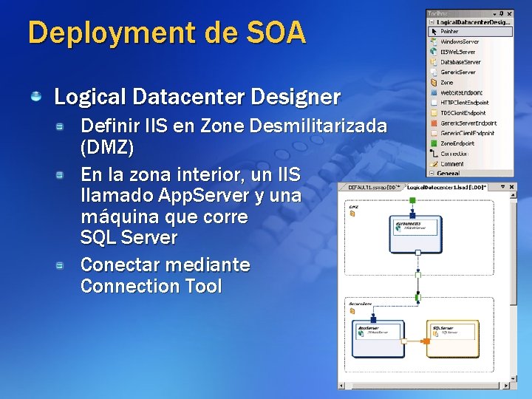Select the Pointer tool in Toolbox
The width and height of the screenshot is (532, 399).
[x=470, y=32]
